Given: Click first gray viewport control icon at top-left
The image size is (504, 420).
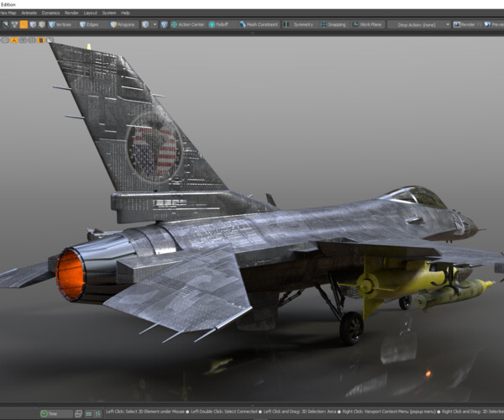Looking at the screenshot, I should tap(5, 40).
